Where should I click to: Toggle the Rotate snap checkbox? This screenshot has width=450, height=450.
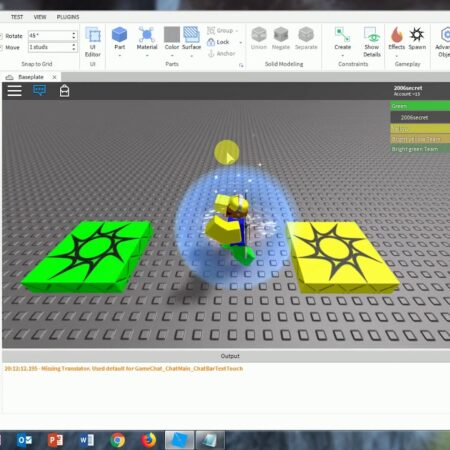point(1,36)
